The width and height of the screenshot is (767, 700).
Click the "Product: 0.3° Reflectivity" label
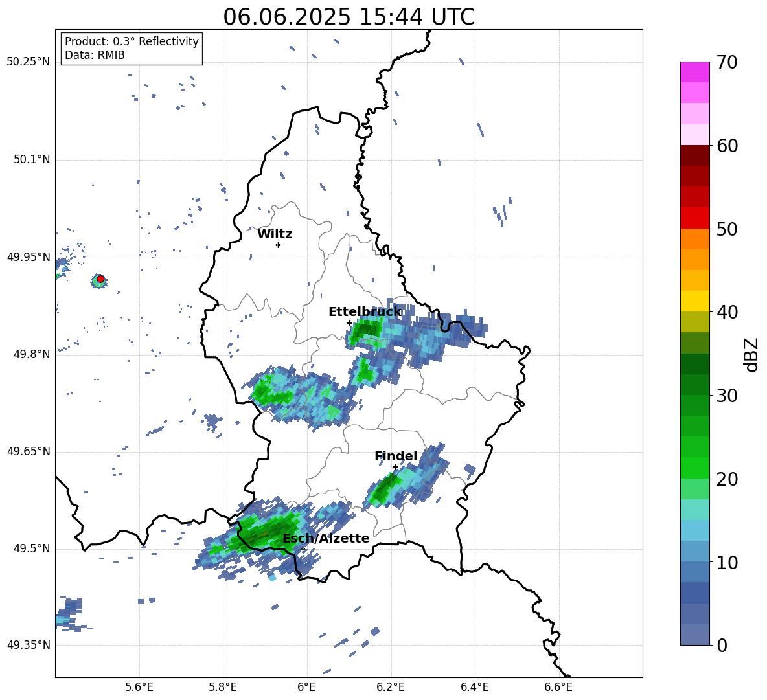132,41
